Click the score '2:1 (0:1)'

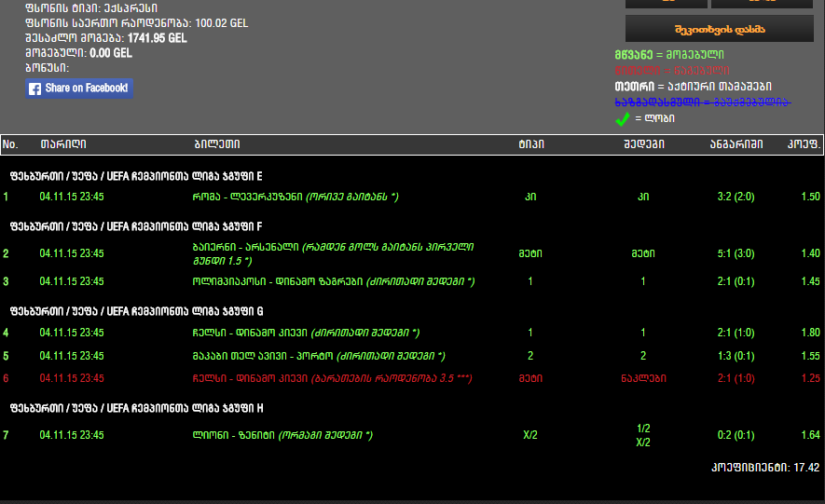[x=736, y=281]
